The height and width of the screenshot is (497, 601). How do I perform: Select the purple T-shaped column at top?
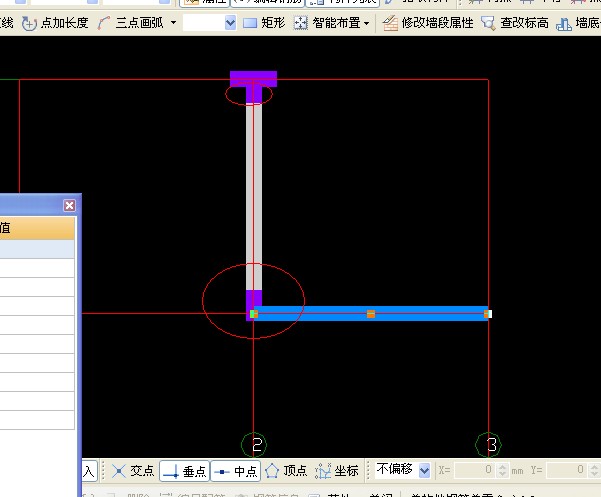(253, 87)
